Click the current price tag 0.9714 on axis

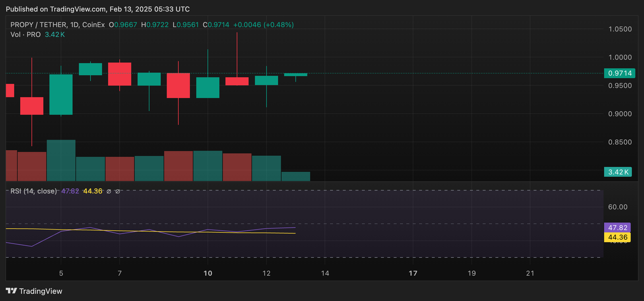[x=619, y=73]
